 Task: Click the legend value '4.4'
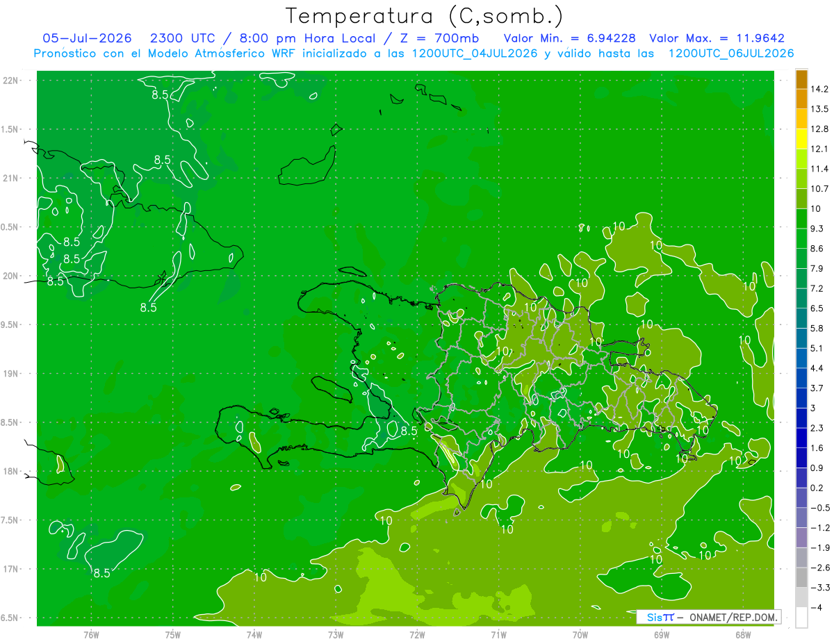[817, 368]
